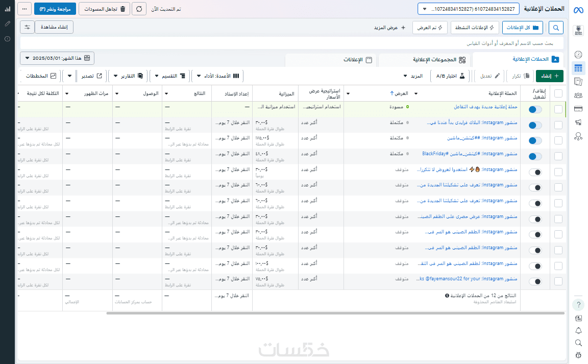The image size is (588, 364).
Task: Tick the select-all checkbox in the table header
Action: 558,93
